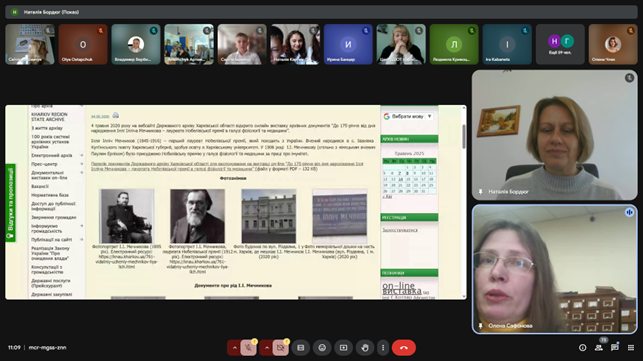
Task: Show the participants people panel
Action: [x=599, y=348]
